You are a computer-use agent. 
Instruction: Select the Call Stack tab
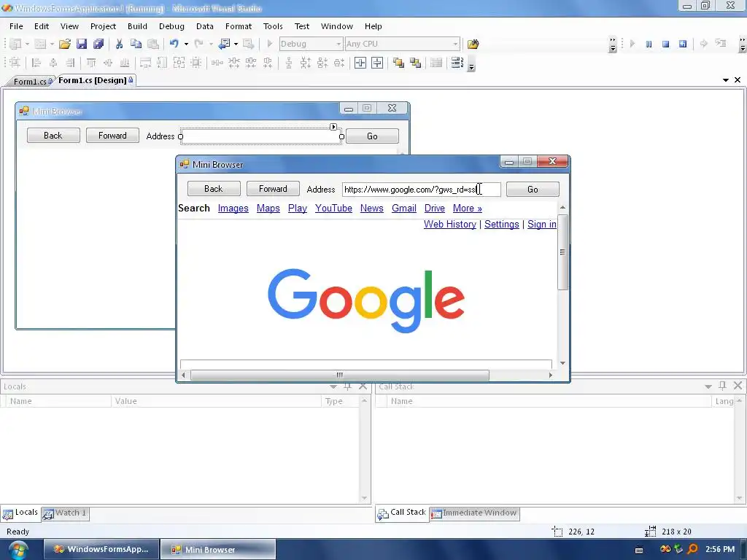click(403, 513)
